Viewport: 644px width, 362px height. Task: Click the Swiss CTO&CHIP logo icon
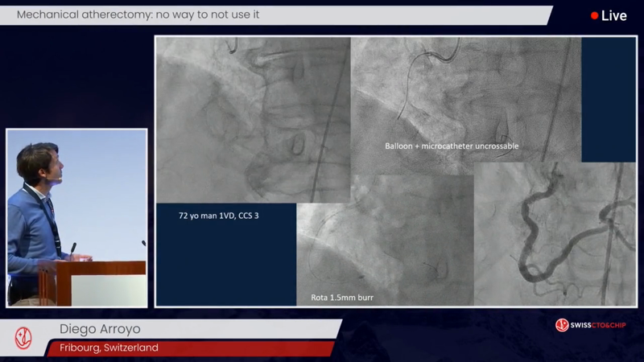tap(562, 325)
